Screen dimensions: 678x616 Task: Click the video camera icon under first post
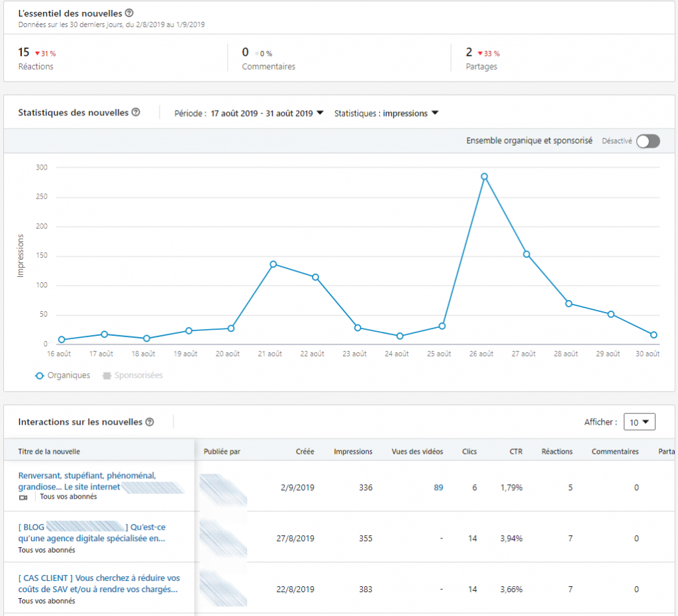[x=24, y=497]
